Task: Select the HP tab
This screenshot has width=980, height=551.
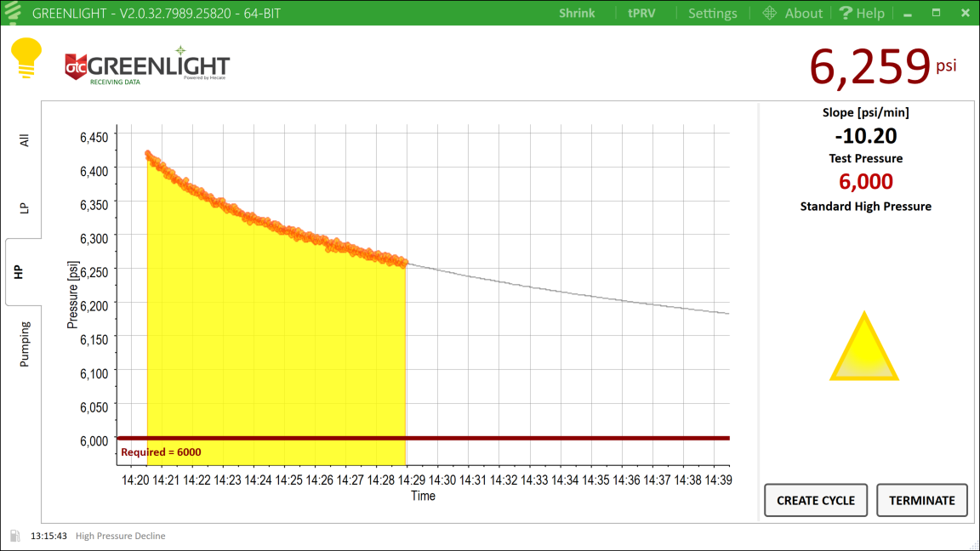Action: point(19,272)
